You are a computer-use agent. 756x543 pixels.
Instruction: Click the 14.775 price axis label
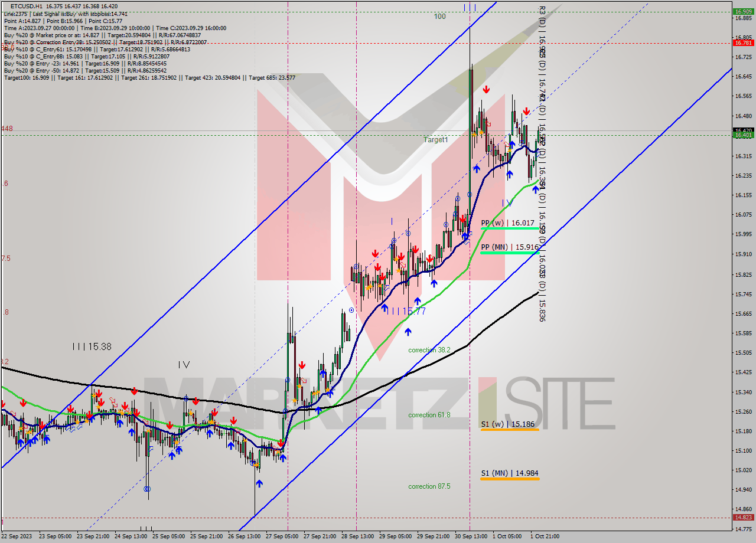(743, 529)
